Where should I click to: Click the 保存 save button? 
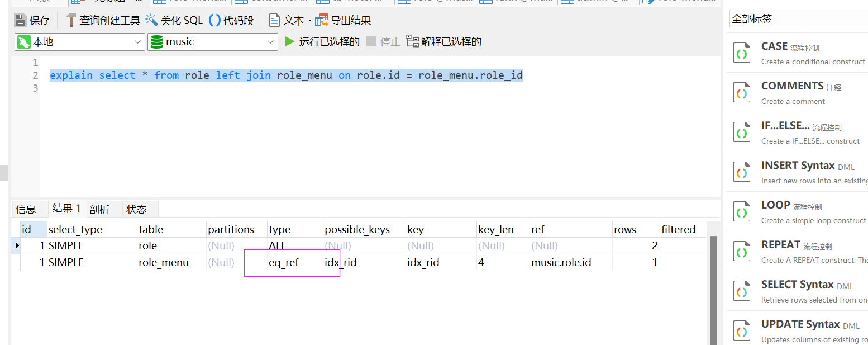[32, 21]
